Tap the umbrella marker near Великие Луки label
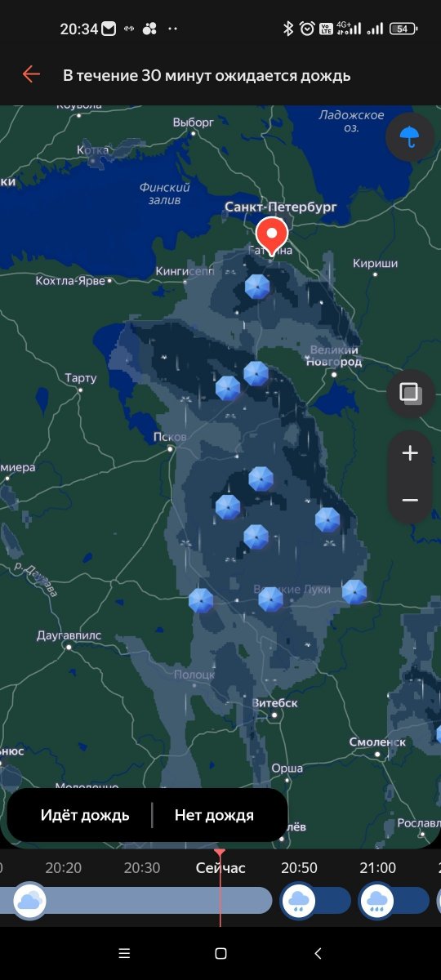Image resolution: width=441 pixels, height=980 pixels. pyautogui.click(x=270, y=599)
